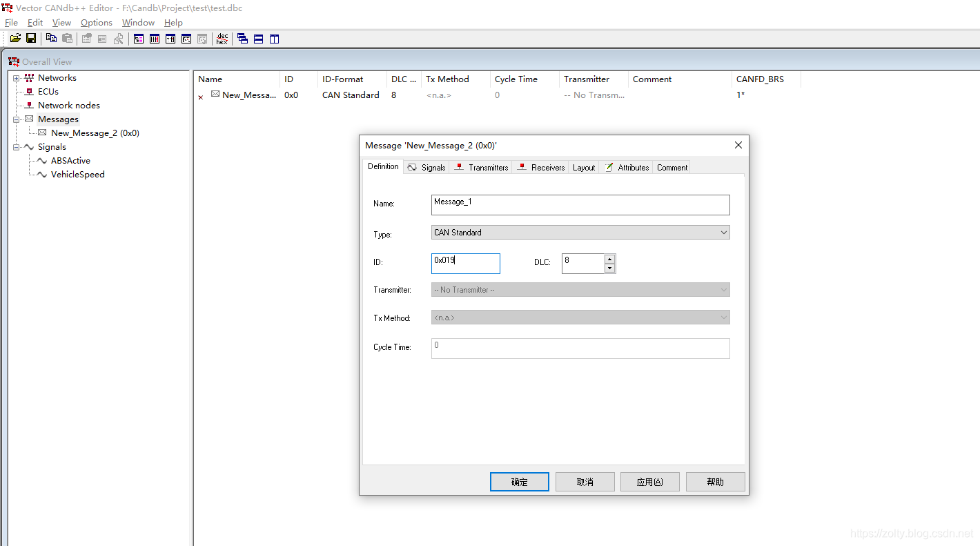
Task: Select the VehicleSpeed signal label
Action: (78, 175)
